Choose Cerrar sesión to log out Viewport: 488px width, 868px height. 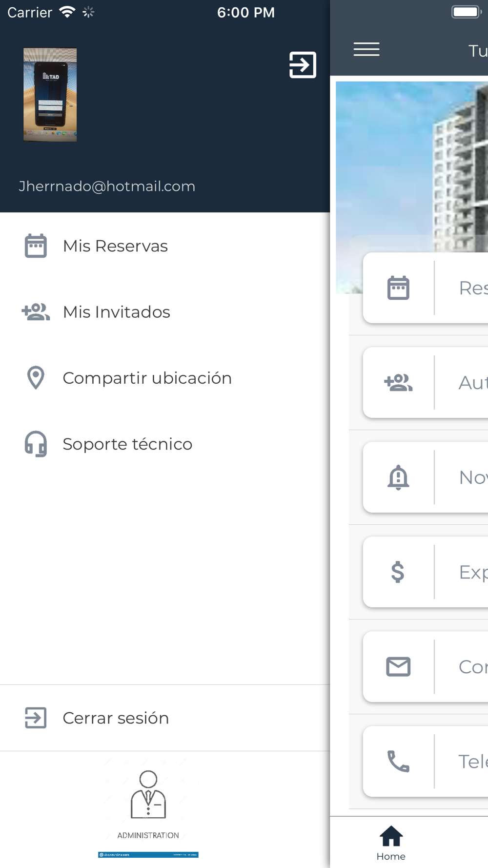(x=165, y=718)
